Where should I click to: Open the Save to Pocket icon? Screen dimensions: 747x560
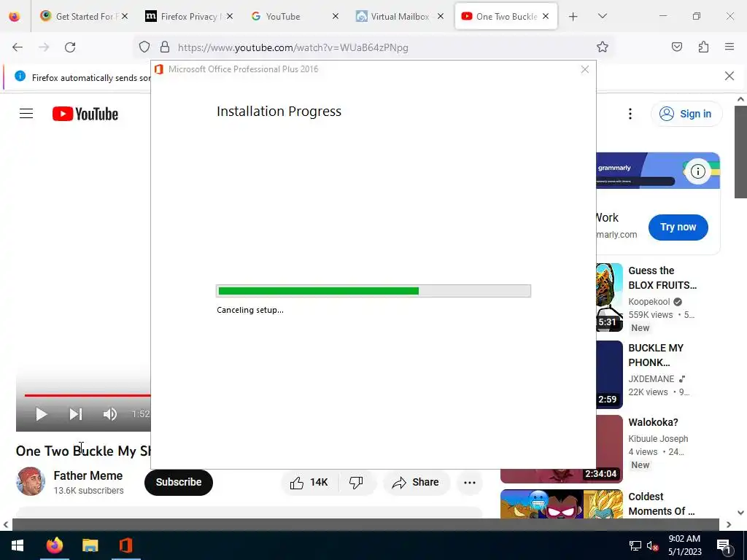pos(676,47)
